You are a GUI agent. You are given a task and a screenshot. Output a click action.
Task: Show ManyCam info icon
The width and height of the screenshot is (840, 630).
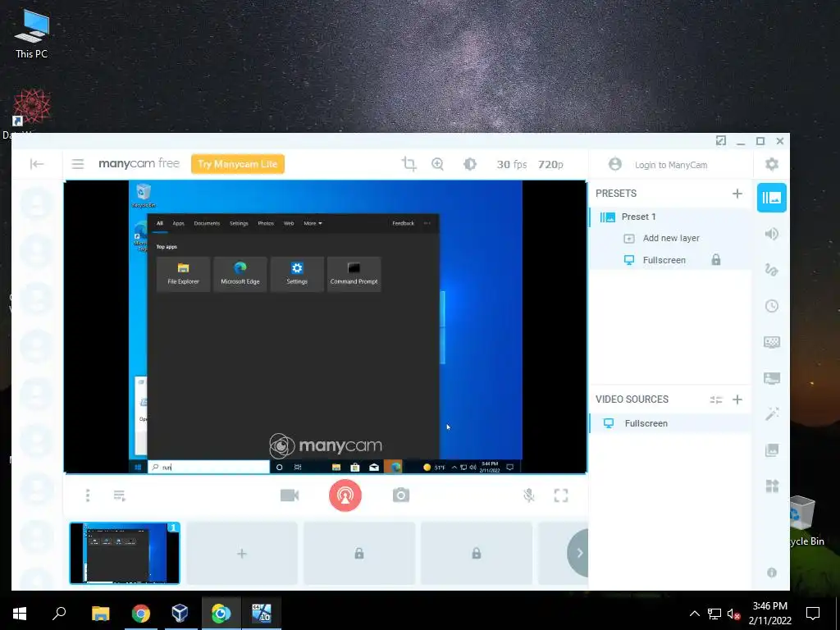[772, 573]
